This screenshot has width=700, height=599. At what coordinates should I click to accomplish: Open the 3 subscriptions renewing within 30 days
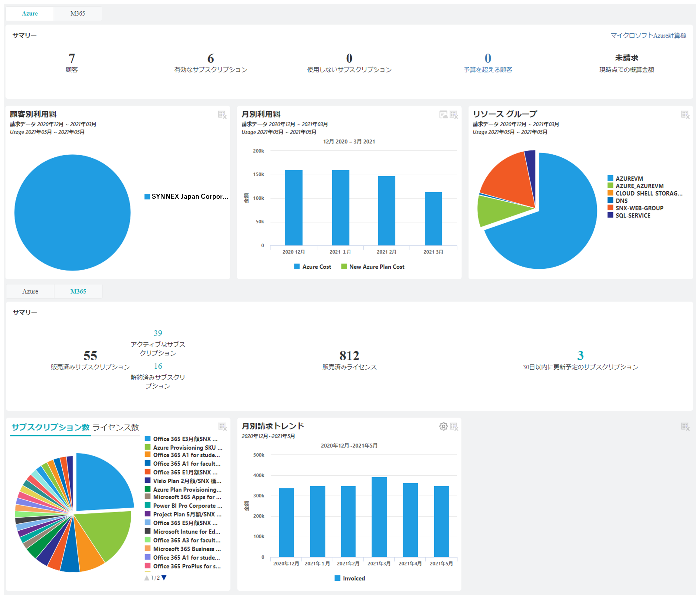tap(580, 356)
